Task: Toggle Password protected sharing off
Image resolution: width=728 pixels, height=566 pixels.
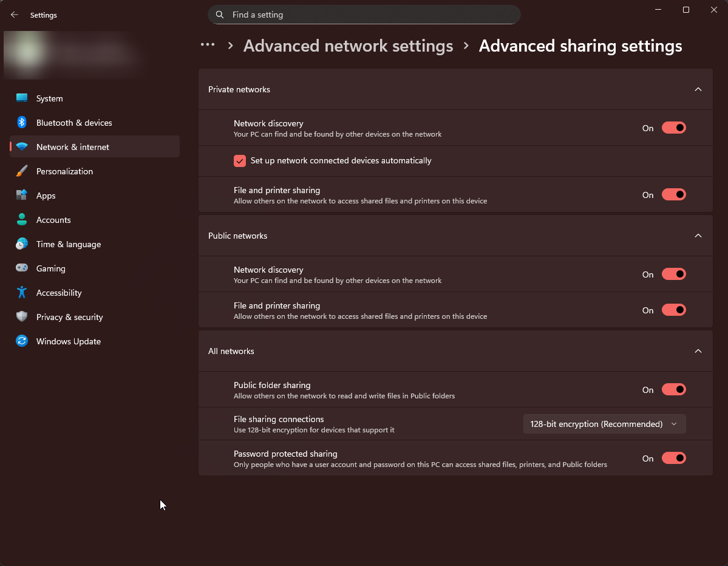Action: [673, 458]
